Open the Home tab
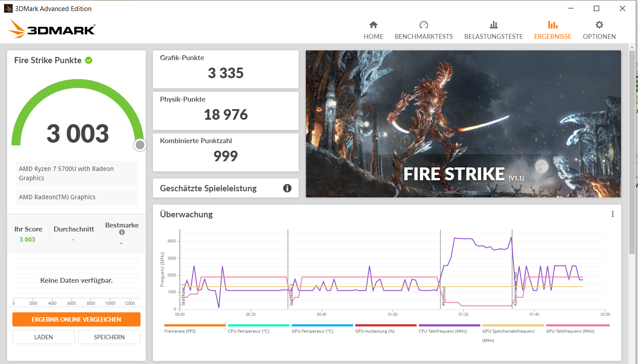638x364 pixels. point(373,30)
